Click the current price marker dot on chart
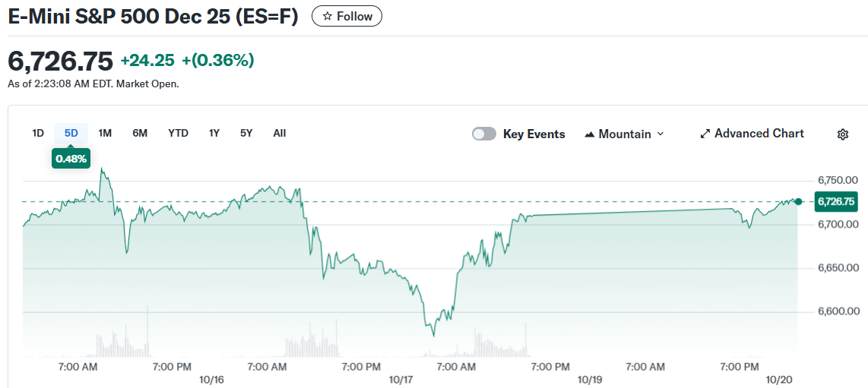Screen dimensions: 868x388 (x=797, y=201)
